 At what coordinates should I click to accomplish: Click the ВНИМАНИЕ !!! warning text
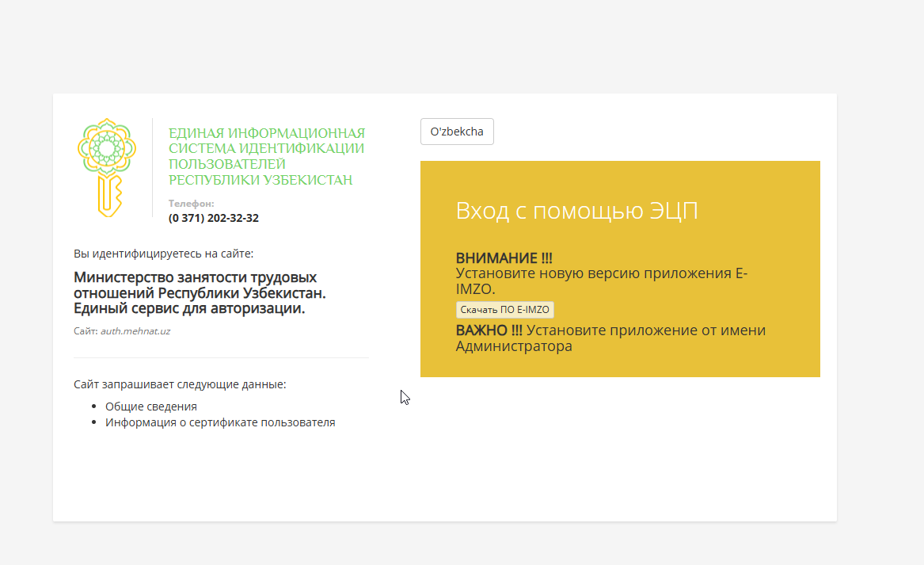[x=504, y=258]
